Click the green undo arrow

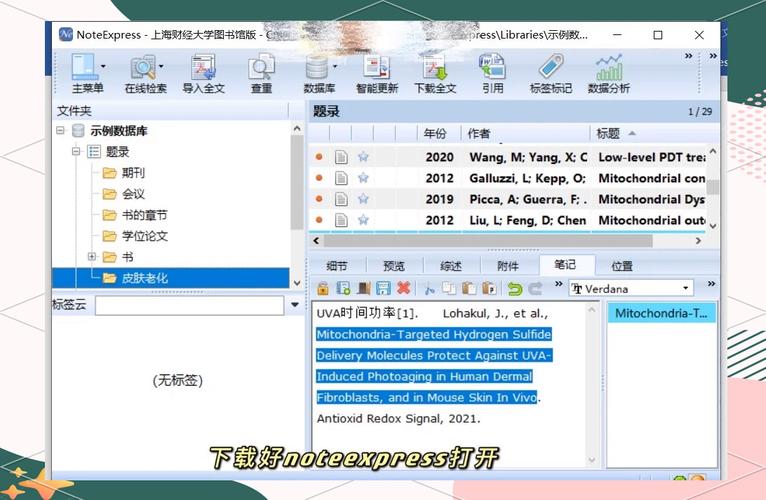tap(514, 289)
